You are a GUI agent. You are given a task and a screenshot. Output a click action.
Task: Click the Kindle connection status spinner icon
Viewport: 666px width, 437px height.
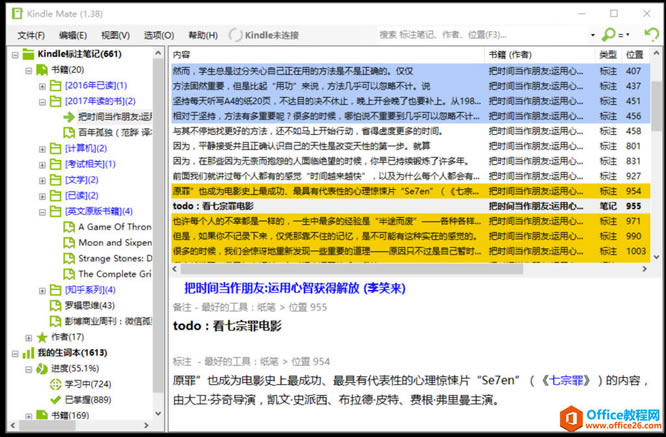click(235, 35)
